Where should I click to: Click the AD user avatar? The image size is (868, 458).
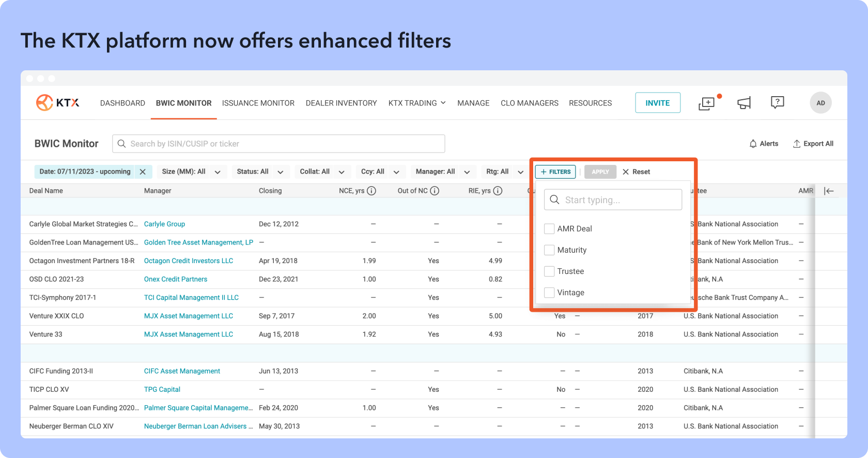pos(820,103)
